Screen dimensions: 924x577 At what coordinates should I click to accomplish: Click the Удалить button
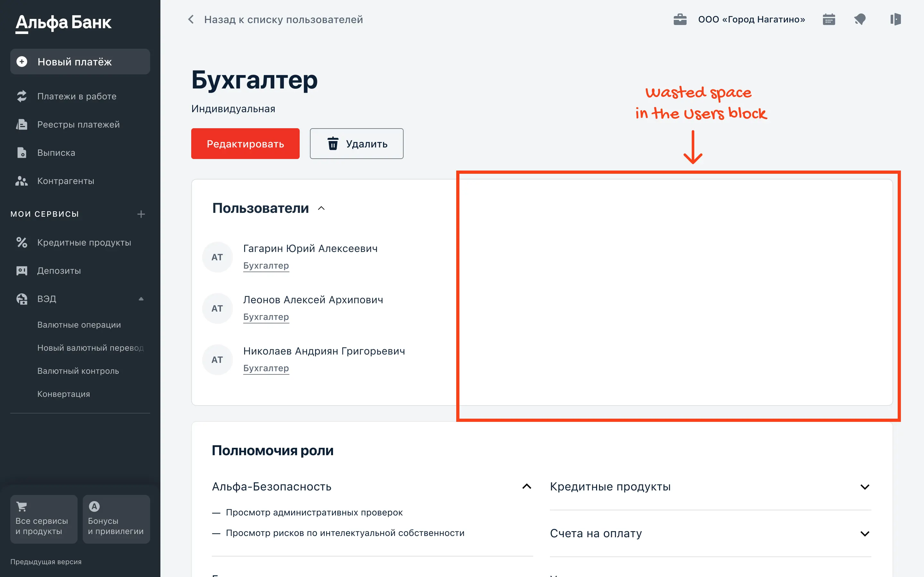(356, 144)
